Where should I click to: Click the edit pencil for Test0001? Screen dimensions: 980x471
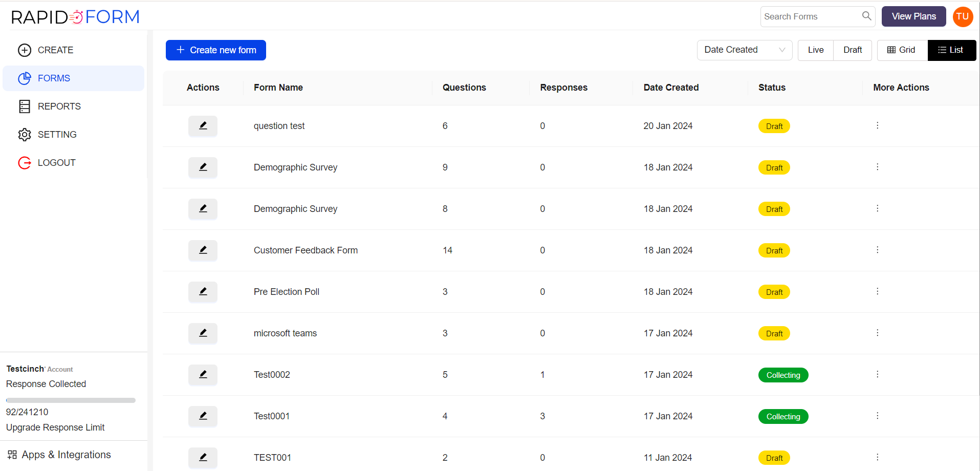click(x=203, y=416)
